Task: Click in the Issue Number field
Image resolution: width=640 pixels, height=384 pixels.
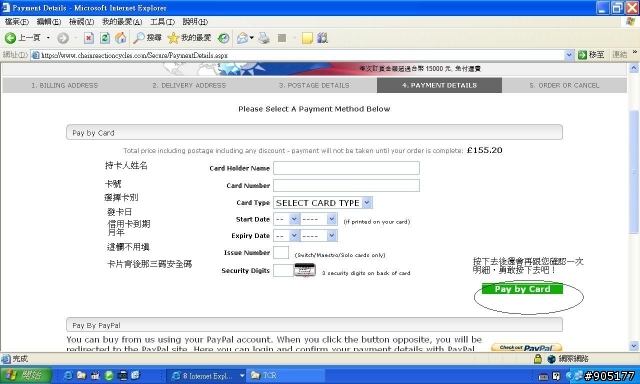Action: (281, 252)
